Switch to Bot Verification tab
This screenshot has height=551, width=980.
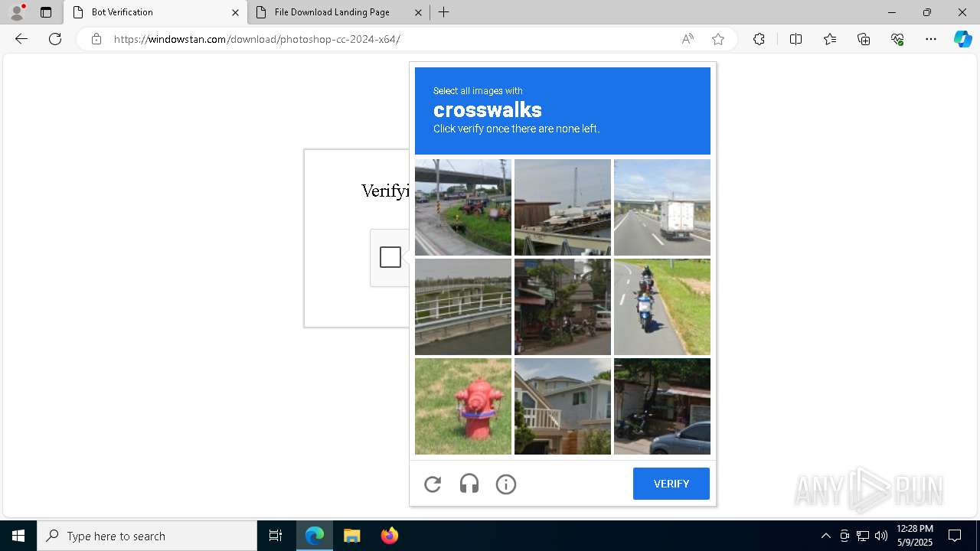155,12
